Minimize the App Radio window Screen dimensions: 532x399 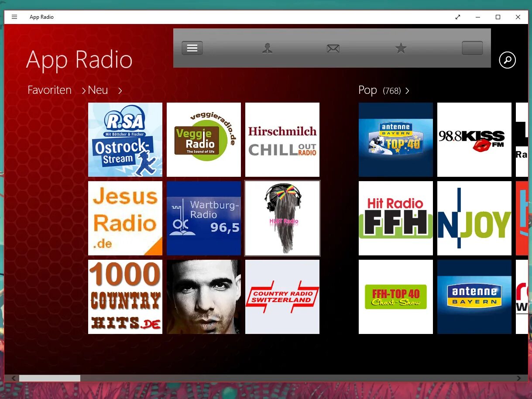pyautogui.click(x=478, y=17)
